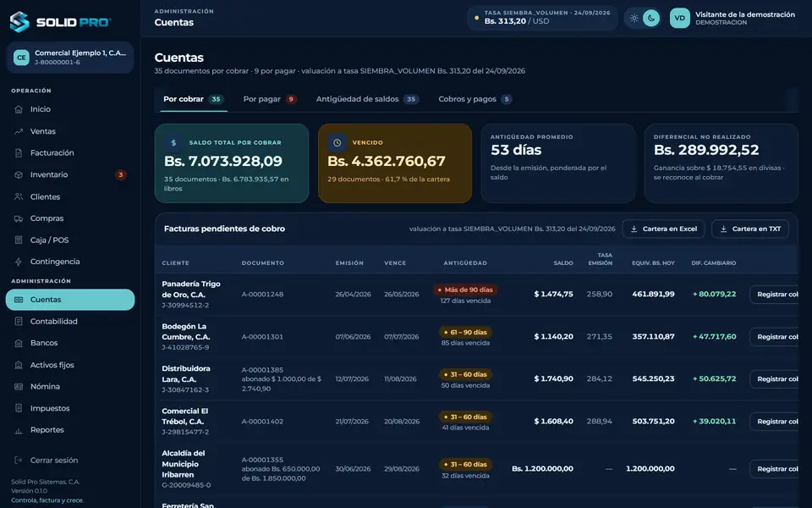Screen dimensions: 812x508
Task: Click the Solid Pro logo icon
Action: 19,22
